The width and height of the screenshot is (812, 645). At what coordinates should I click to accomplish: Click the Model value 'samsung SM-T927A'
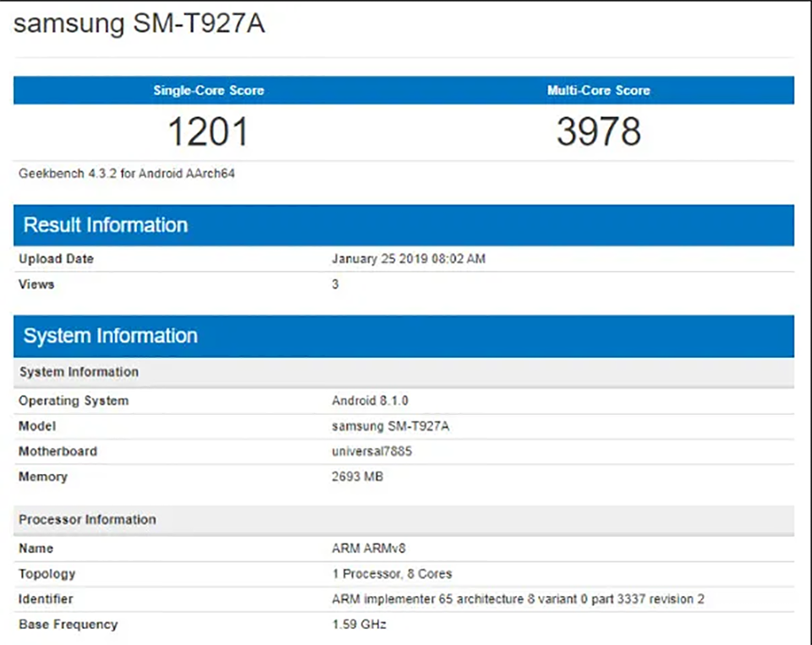[391, 426]
